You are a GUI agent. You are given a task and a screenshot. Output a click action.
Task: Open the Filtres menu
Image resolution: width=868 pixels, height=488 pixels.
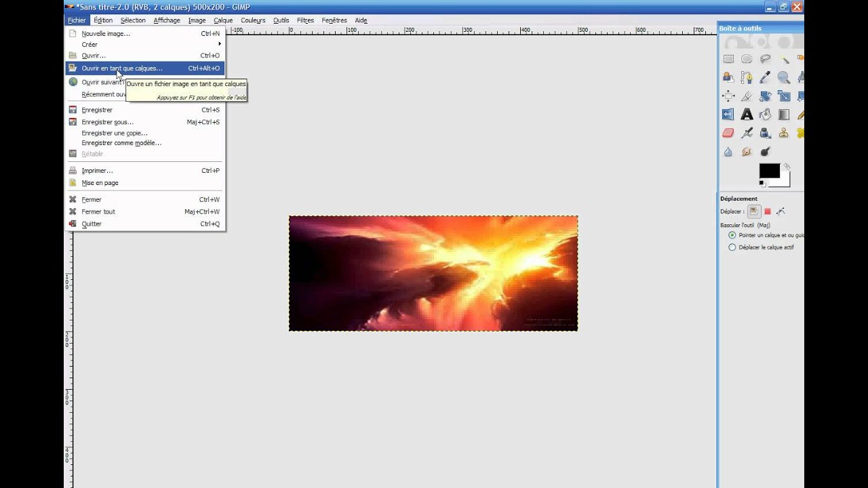coord(305,20)
